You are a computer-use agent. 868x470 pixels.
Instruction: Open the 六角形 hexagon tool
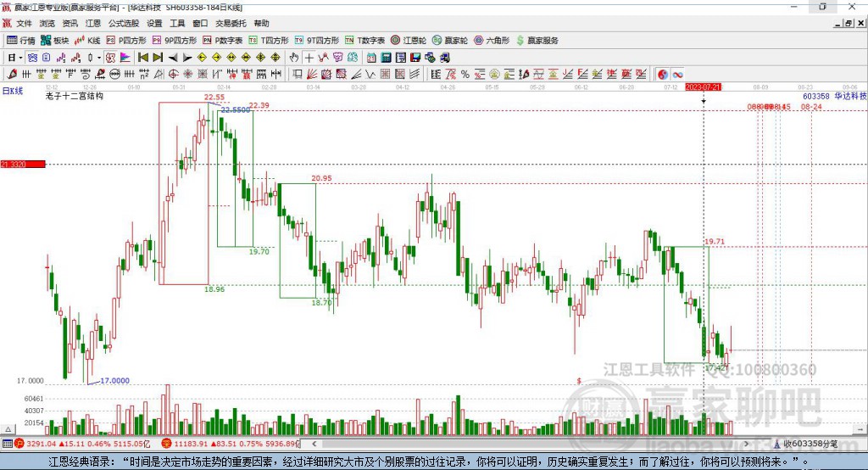click(x=492, y=41)
